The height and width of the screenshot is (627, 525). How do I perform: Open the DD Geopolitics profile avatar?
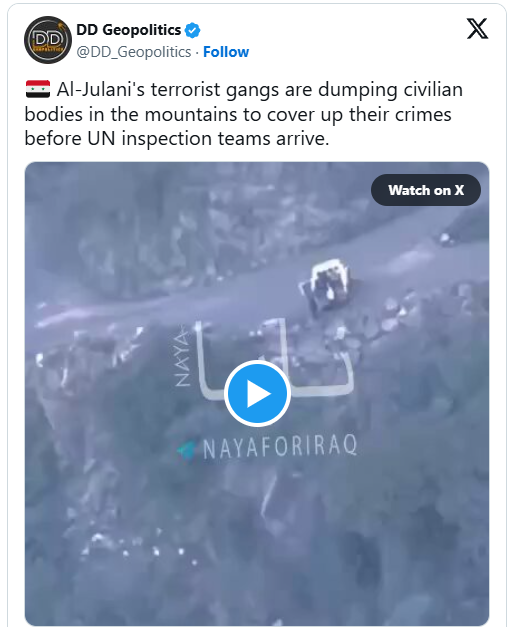tap(48, 40)
